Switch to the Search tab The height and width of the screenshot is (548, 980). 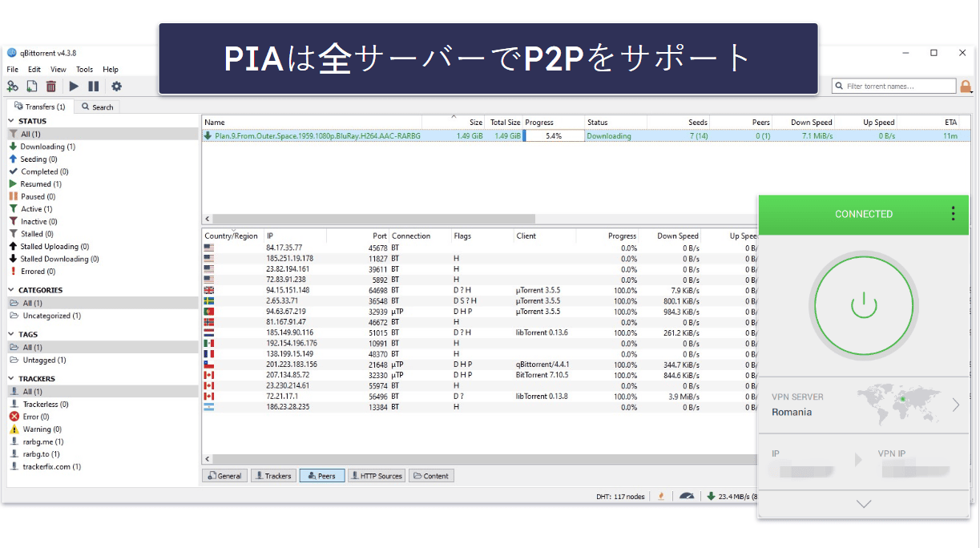(98, 107)
